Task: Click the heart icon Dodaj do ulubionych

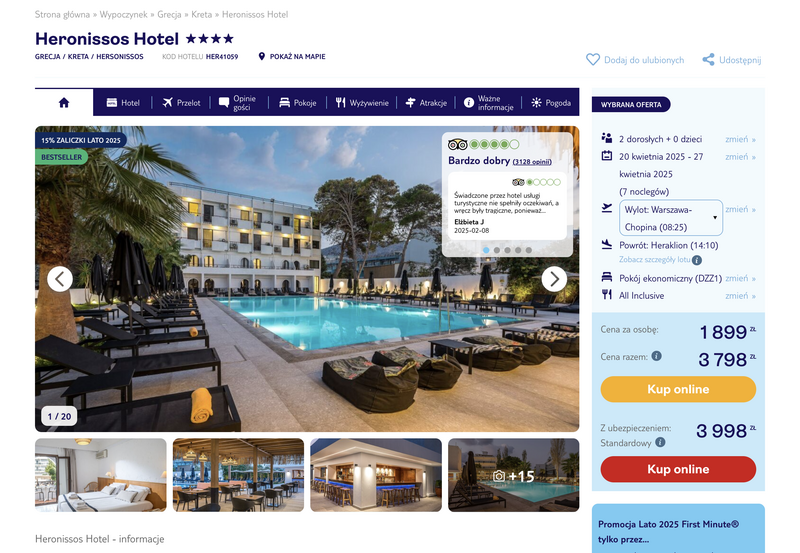Action: coord(593,60)
